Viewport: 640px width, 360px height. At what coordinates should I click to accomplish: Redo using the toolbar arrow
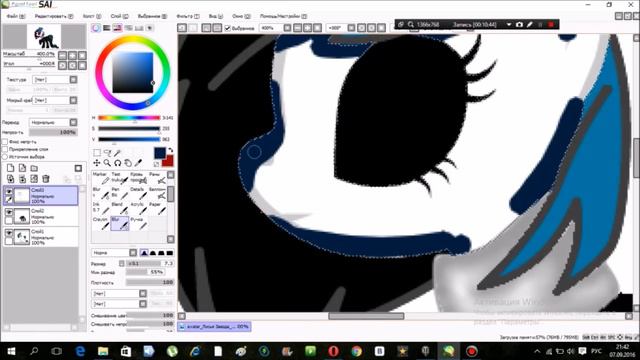pyautogui.click(x=193, y=28)
